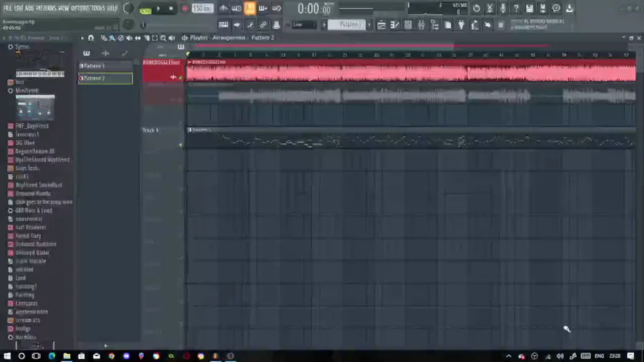Open the Piano roll icon
This screenshot has height=362, width=644.
[x=394, y=25]
